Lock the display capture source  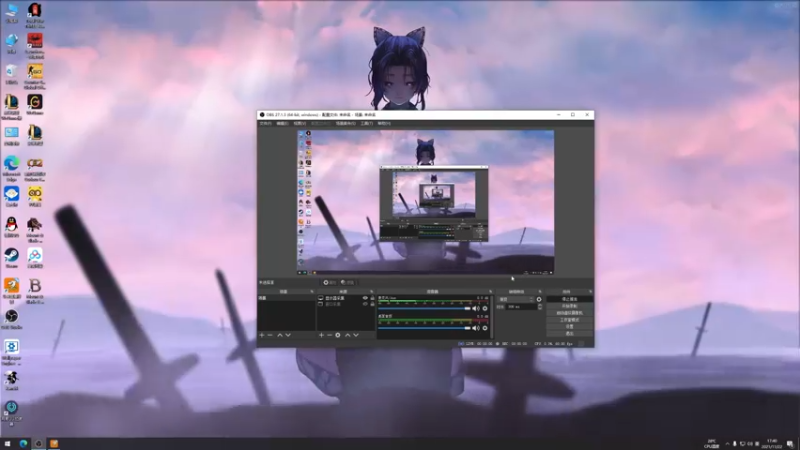372,297
